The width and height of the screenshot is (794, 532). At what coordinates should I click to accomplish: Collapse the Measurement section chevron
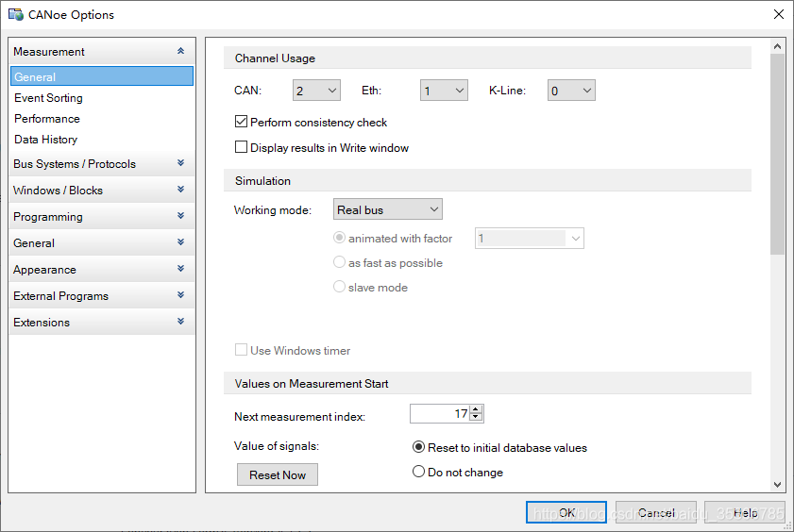[180, 51]
